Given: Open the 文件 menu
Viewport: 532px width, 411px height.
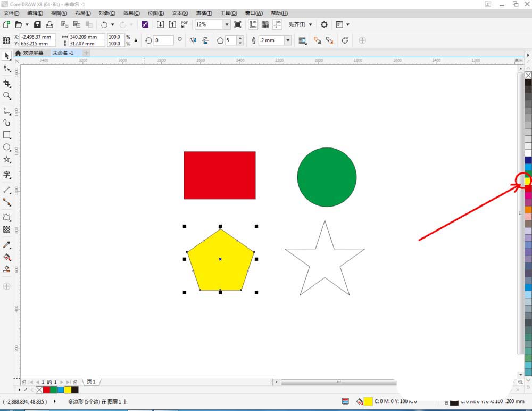Looking at the screenshot, I should (10, 13).
